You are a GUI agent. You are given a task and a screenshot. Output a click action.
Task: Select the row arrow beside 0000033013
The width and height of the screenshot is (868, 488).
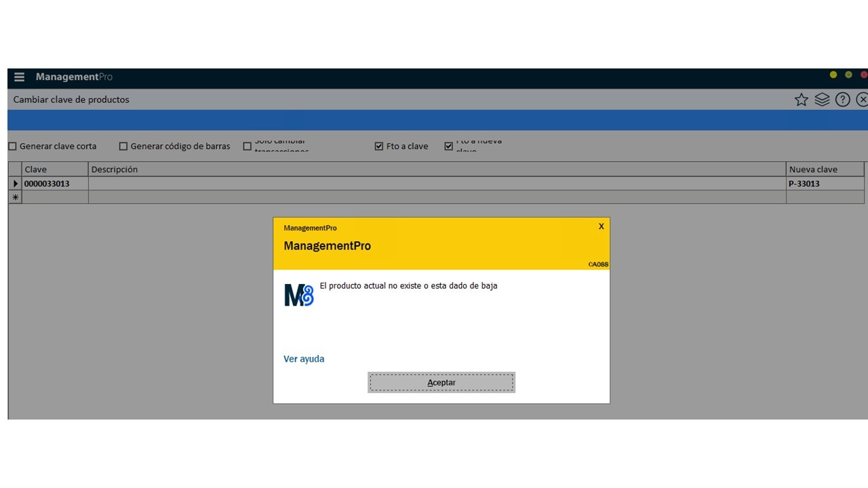click(15, 184)
